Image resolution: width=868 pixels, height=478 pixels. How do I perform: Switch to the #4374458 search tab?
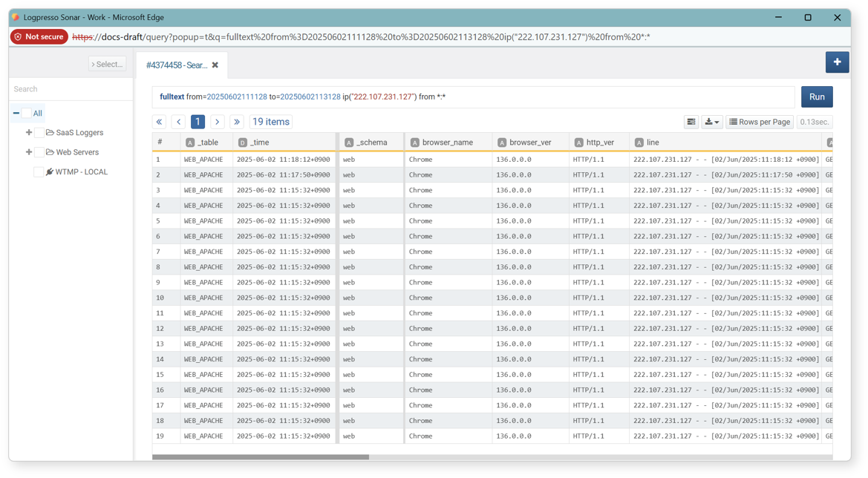pos(177,65)
